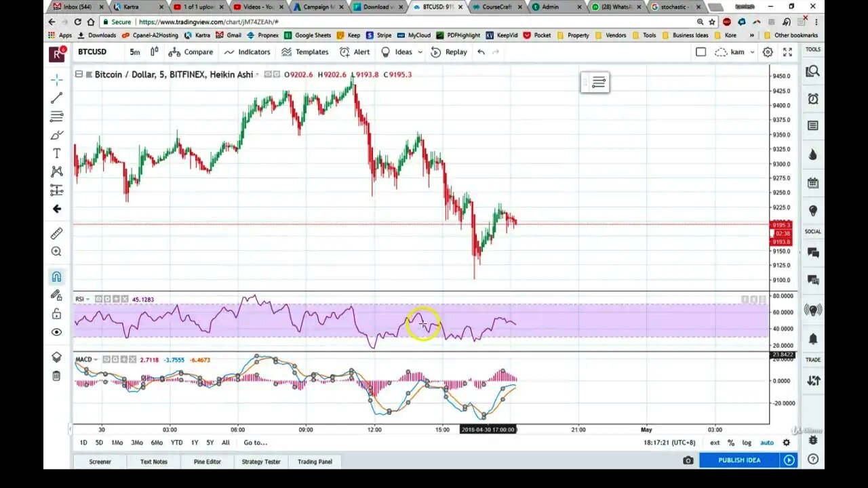
Task: Select the trend line drawing tool
Action: click(57, 98)
